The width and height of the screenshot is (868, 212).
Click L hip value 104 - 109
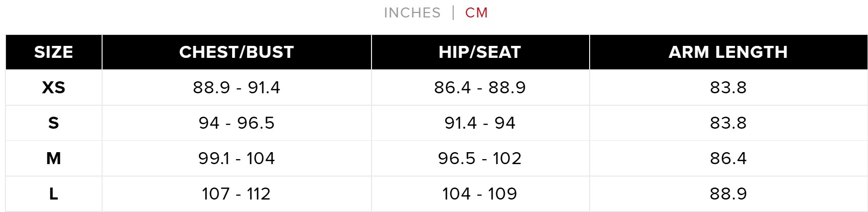(x=480, y=194)
